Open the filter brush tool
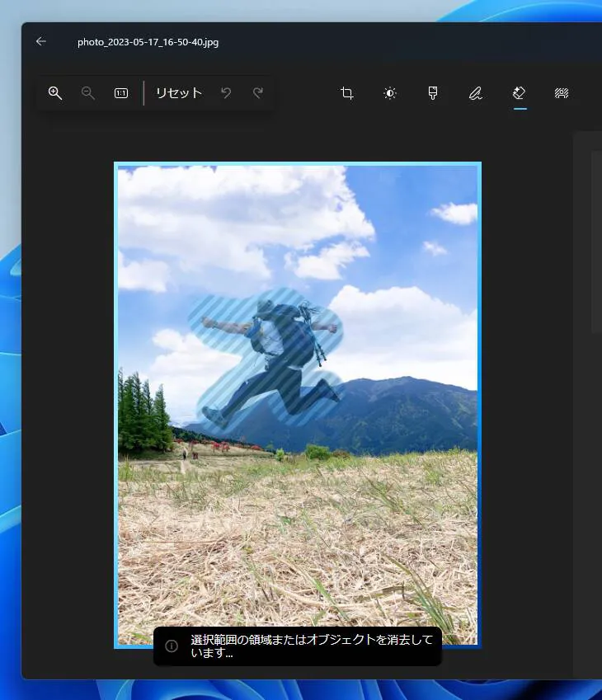The height and width of the screenshot is (700, 602). pos(433,93)
